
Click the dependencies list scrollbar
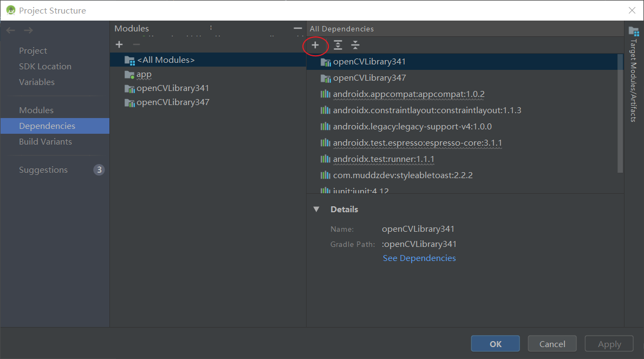point(620,113)
